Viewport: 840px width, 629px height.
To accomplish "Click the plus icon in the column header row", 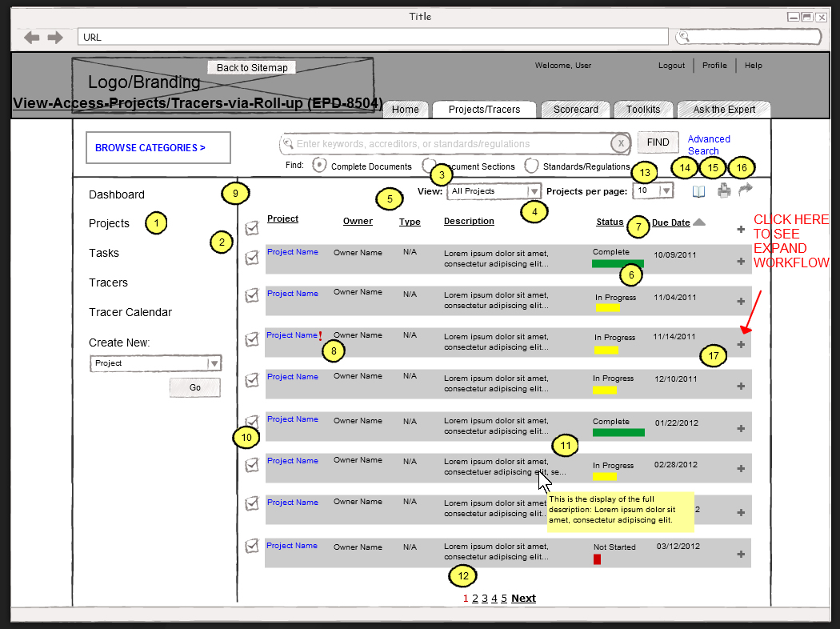I will coord(741,230).
